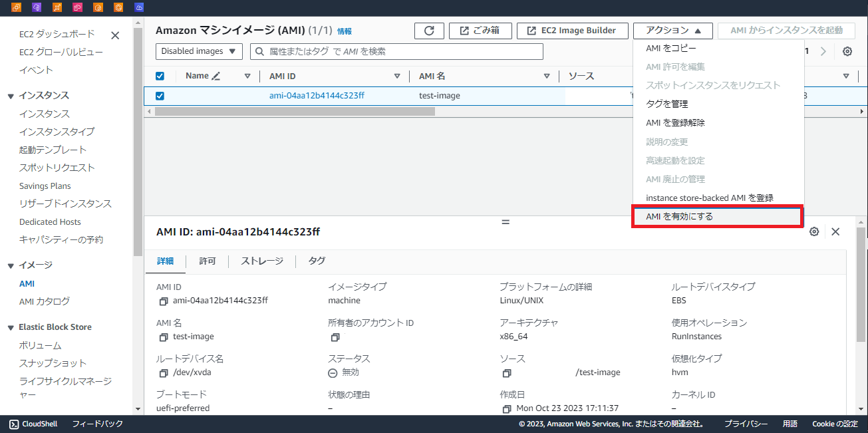Viewport: 868px width, 433px height.
Task: Open ごみ箱 recycle bin button
Action: tap(480, 31)
